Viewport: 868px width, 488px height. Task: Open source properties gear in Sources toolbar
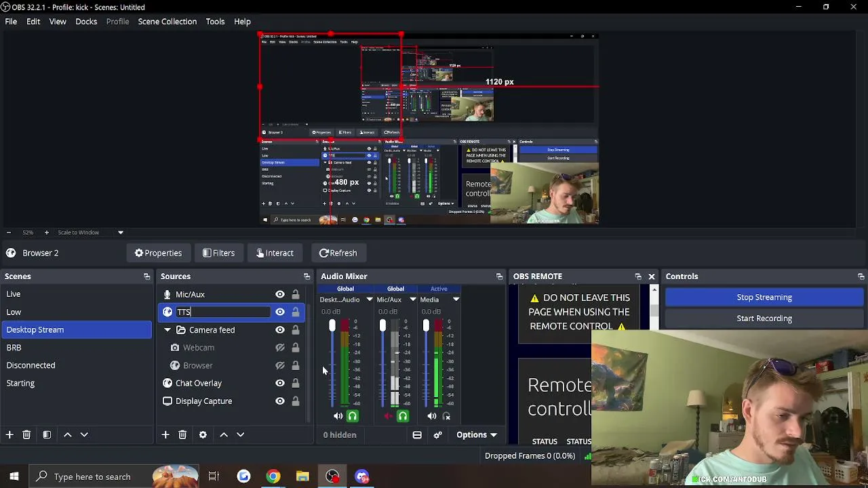203,434
